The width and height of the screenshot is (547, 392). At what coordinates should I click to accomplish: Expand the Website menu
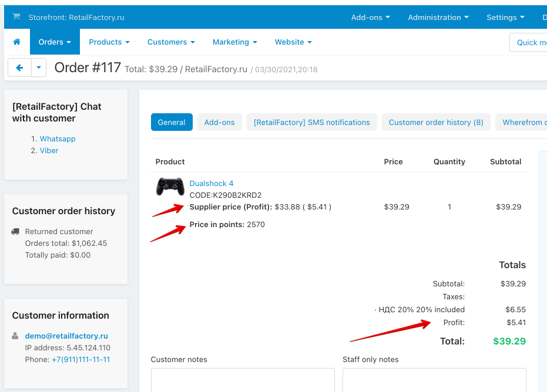click(x=293, y=42)
